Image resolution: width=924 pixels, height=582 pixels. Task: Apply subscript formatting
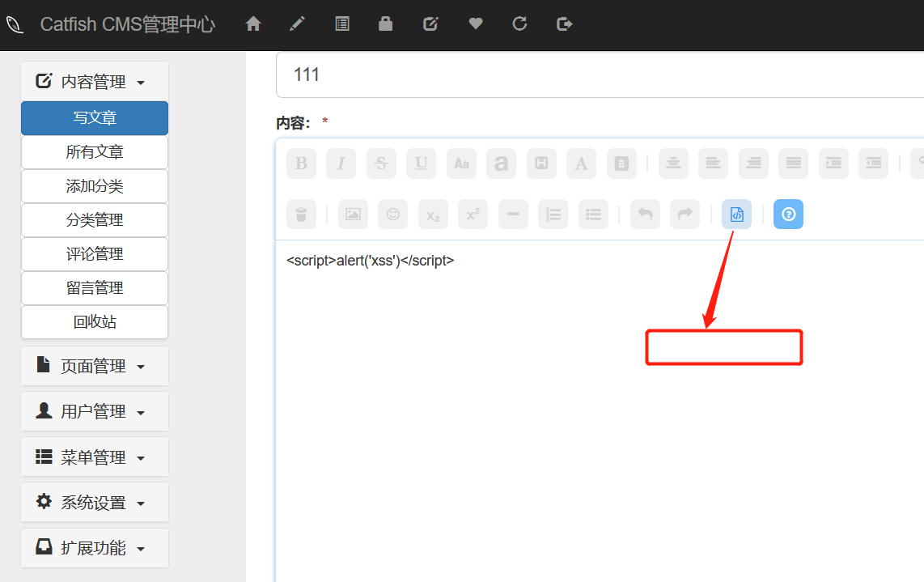click(x=433, y=214)
